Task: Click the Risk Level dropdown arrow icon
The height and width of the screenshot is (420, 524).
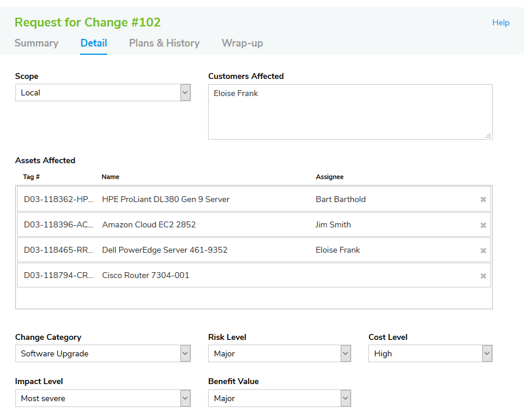Action: pyautogui.click(x=344, y=353)
